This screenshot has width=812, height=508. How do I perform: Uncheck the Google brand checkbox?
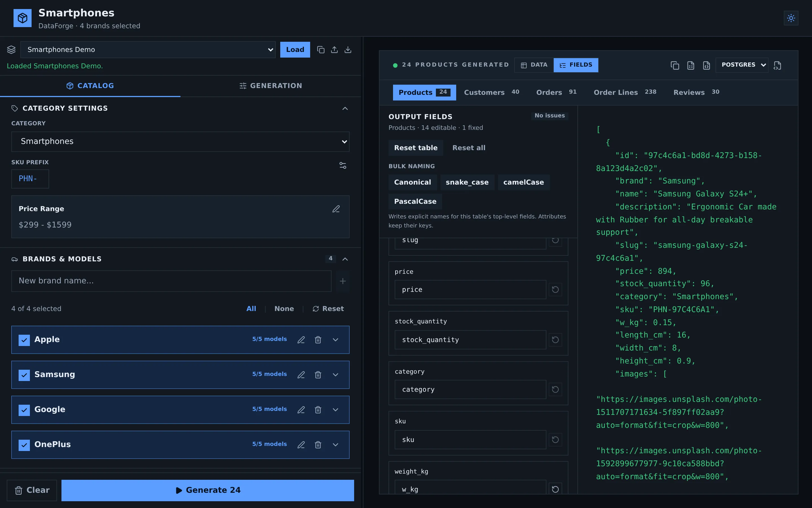tap(24, 410)
